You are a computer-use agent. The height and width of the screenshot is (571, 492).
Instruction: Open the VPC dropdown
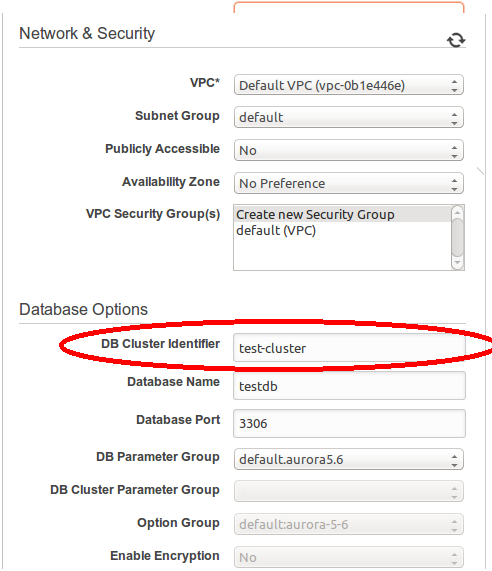349,85
